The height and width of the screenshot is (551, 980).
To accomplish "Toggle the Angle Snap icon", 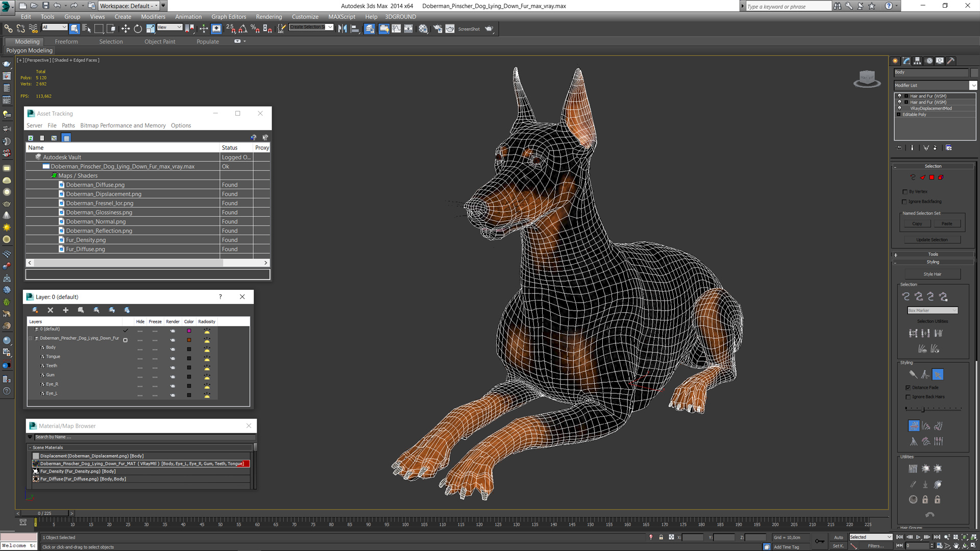I will click(x=243, y=29).
